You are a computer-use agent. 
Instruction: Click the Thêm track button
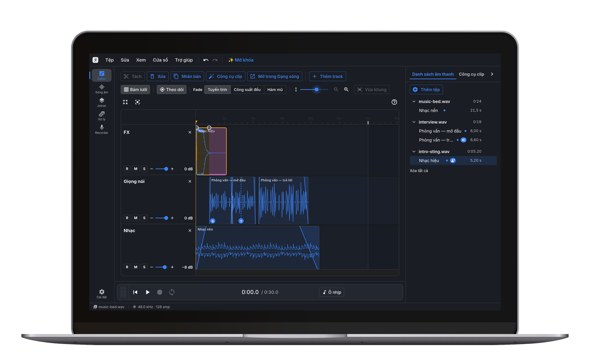click(327, 76)
